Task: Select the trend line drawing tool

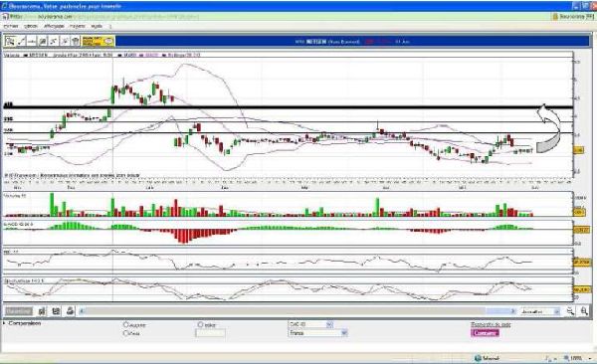Action: tap(21, 41)
